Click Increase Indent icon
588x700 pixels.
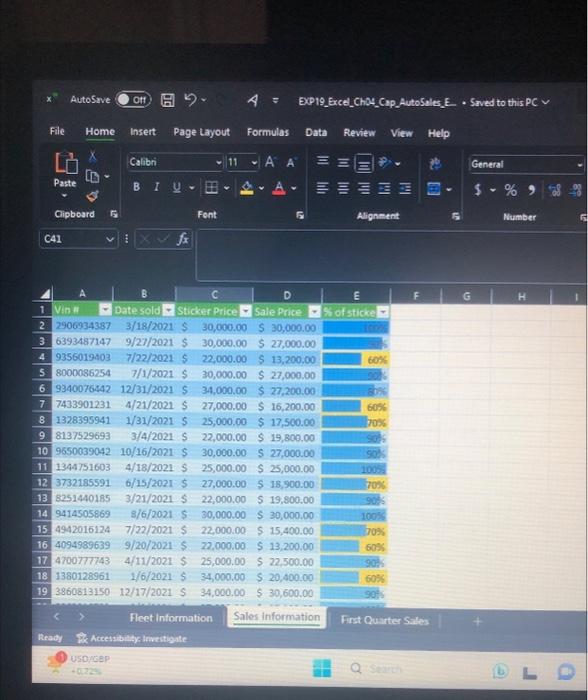(405, 189)
